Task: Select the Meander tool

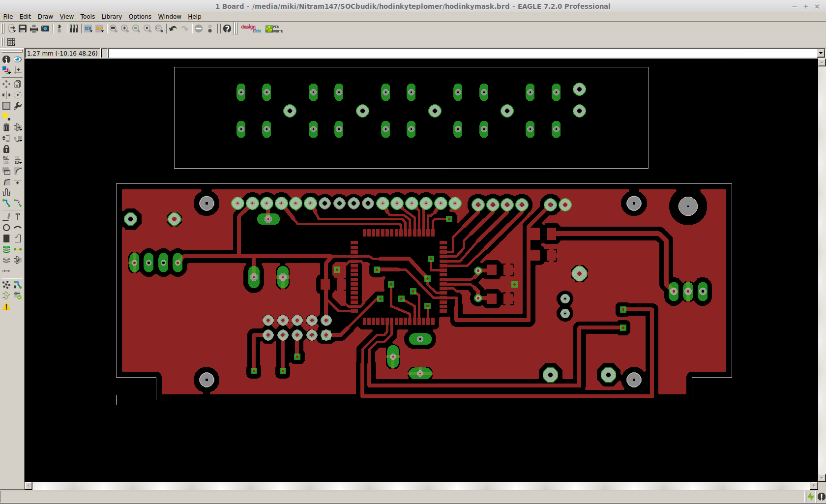Action: (6, 192)
